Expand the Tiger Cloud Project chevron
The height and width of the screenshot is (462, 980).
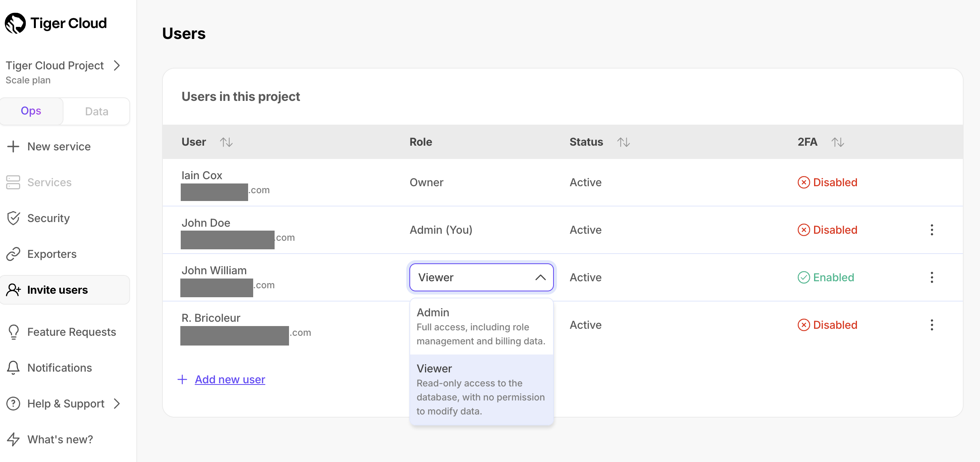pyautogui.click(x=116, y=65)
